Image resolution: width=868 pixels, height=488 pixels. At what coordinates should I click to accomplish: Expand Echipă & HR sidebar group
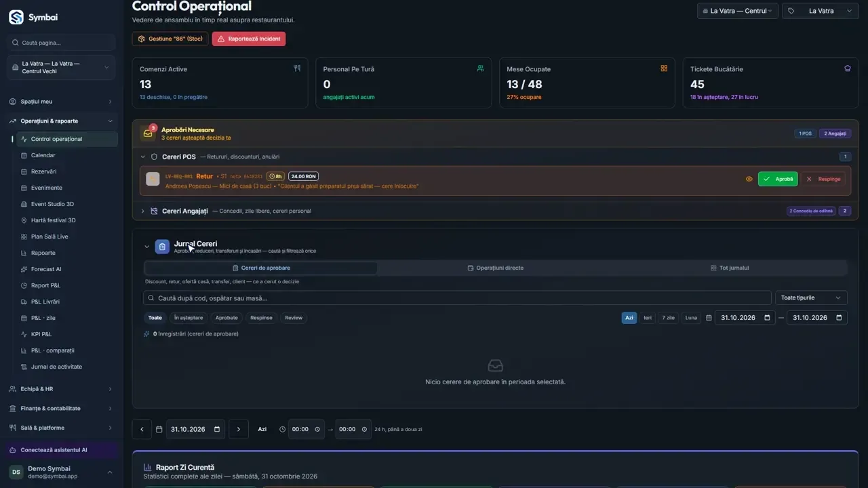point(62,389)
